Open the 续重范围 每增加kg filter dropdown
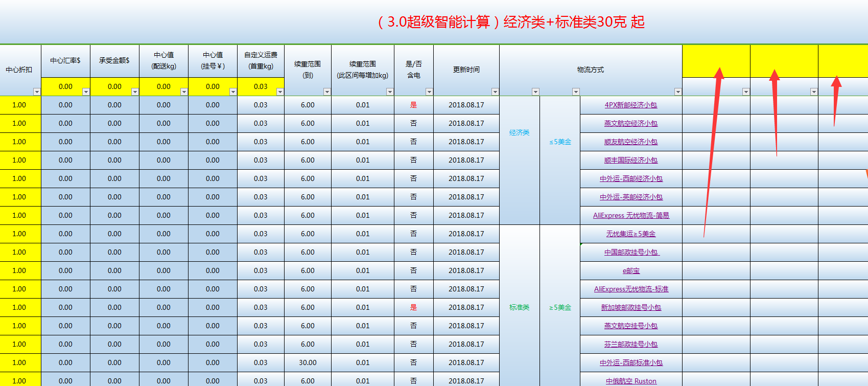Screen dimensions: 868x386 390,92
